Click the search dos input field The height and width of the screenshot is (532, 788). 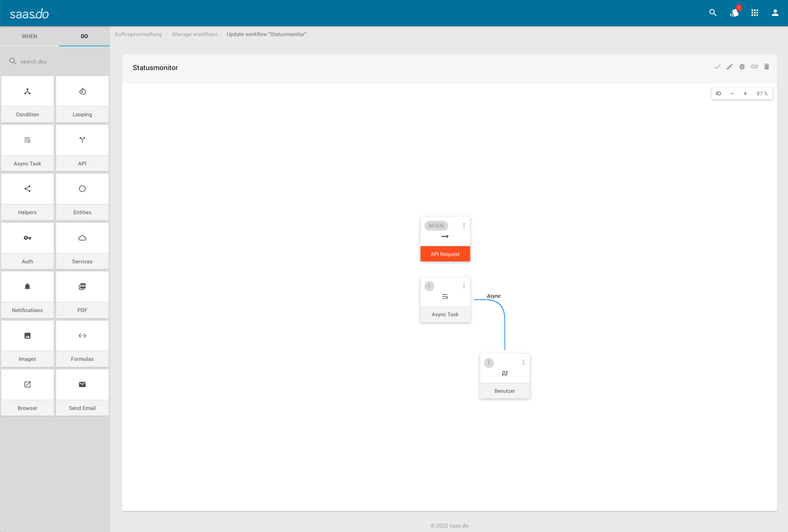57,61
